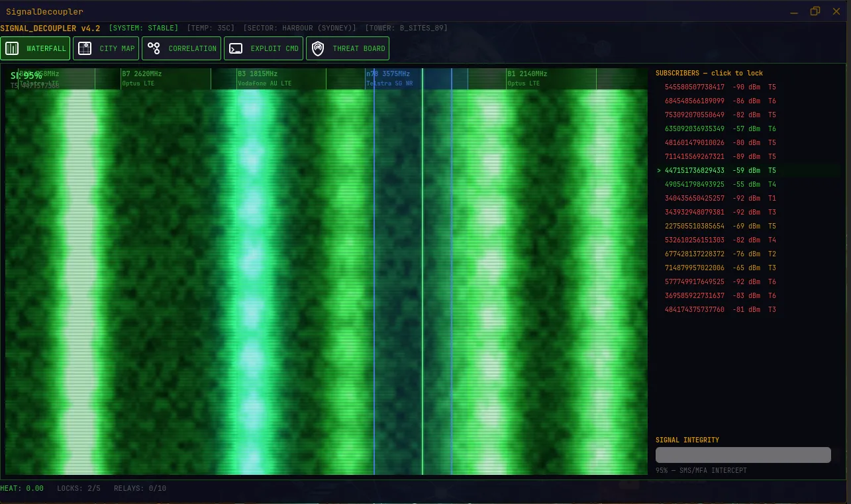
Task: Pick subscriber 227505510385654 at -69 dBm
Action: click(x=748, y=226)
